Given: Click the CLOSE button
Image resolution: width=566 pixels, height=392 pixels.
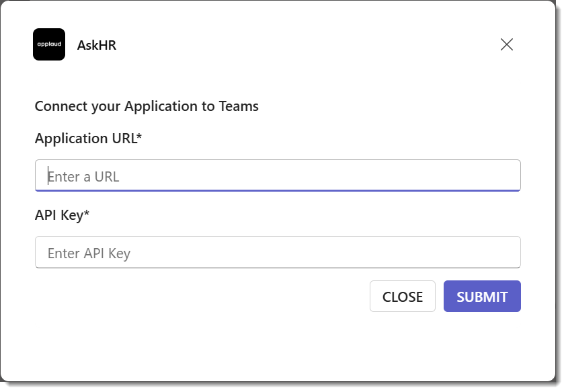Looking at the screenshot, I should [403, 297].
